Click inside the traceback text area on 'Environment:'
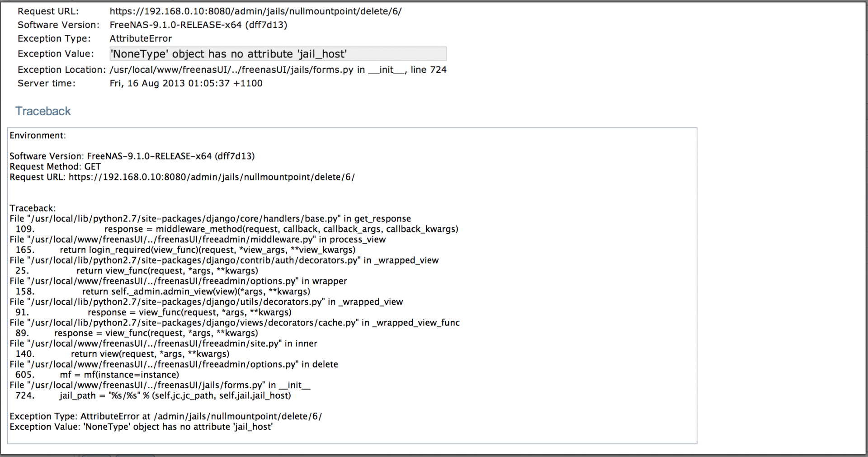Screen dimensions: 868x457 click(38, 136)
